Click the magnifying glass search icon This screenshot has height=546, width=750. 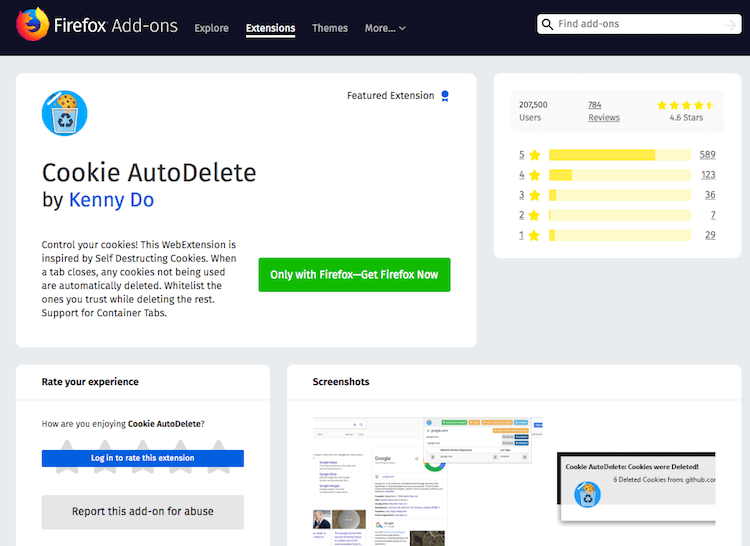point(547,24)
